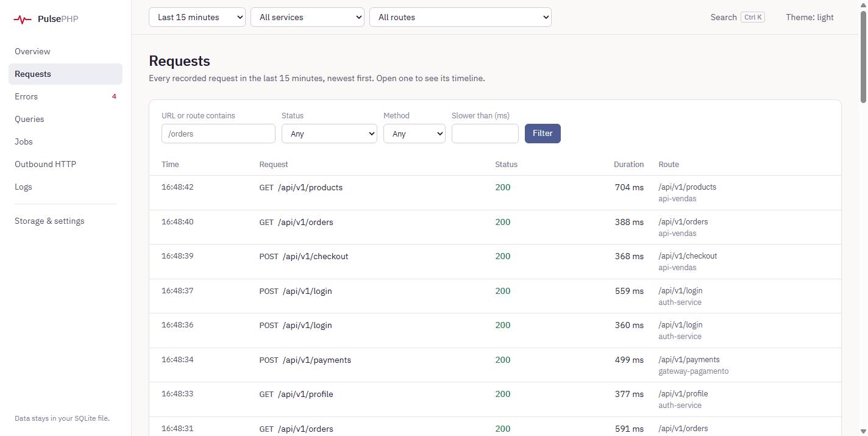Image resolution: width=868 pixels, height=436 pixels.
Task: Click the PulsePHP heartbeat logo icon
Action: (x=23, y=19)
